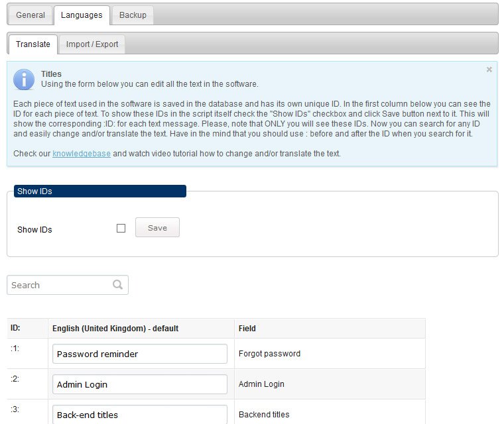The height and width of the screenshot is (424, 504).
Task: Click the Titles heading in info box
Action: (51, 74)
